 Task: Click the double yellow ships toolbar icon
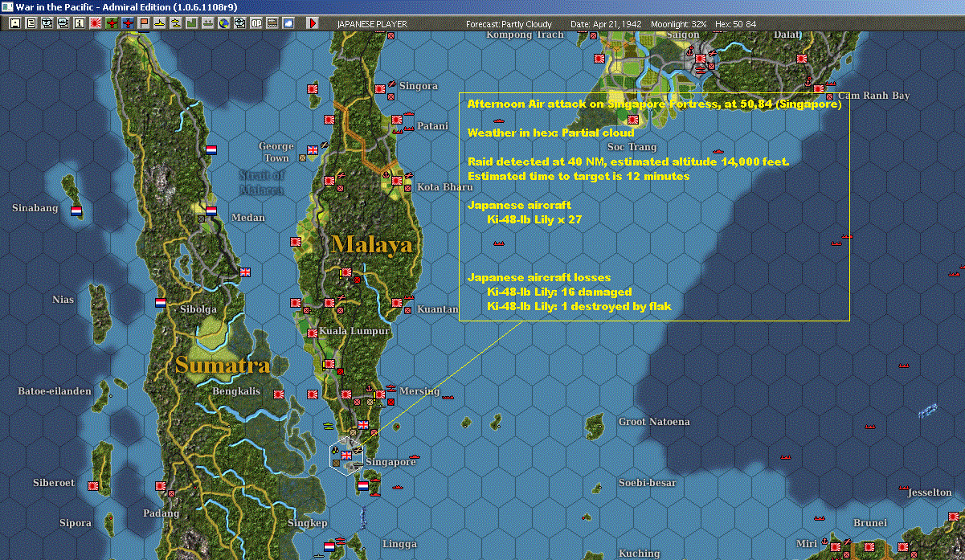tap(175, 23)
